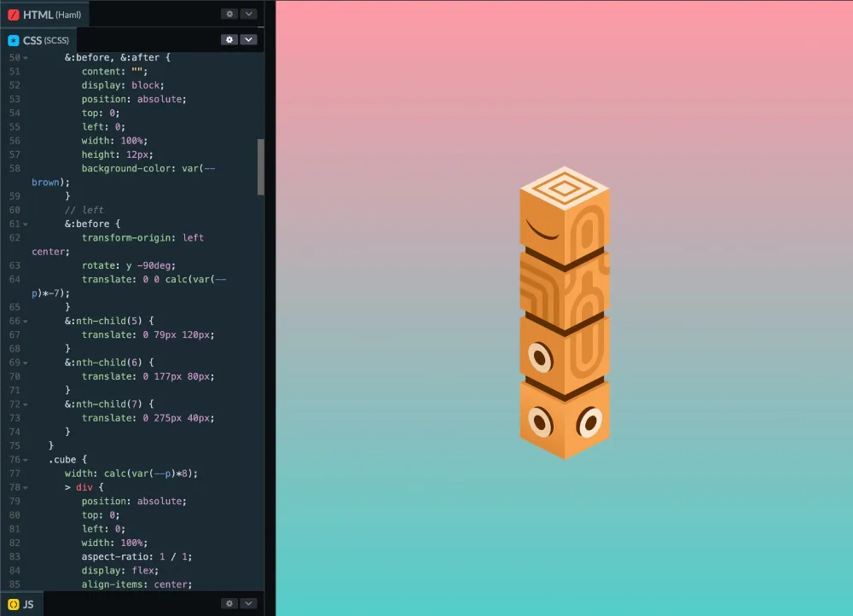Expand the JS editor via its chevron
The image size is (853, 616).
249,603
